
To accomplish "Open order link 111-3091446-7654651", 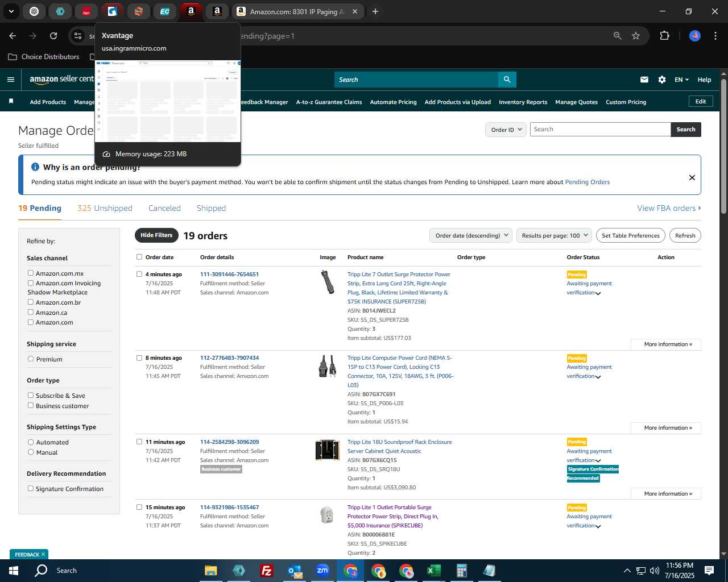I will pos(229,274).
